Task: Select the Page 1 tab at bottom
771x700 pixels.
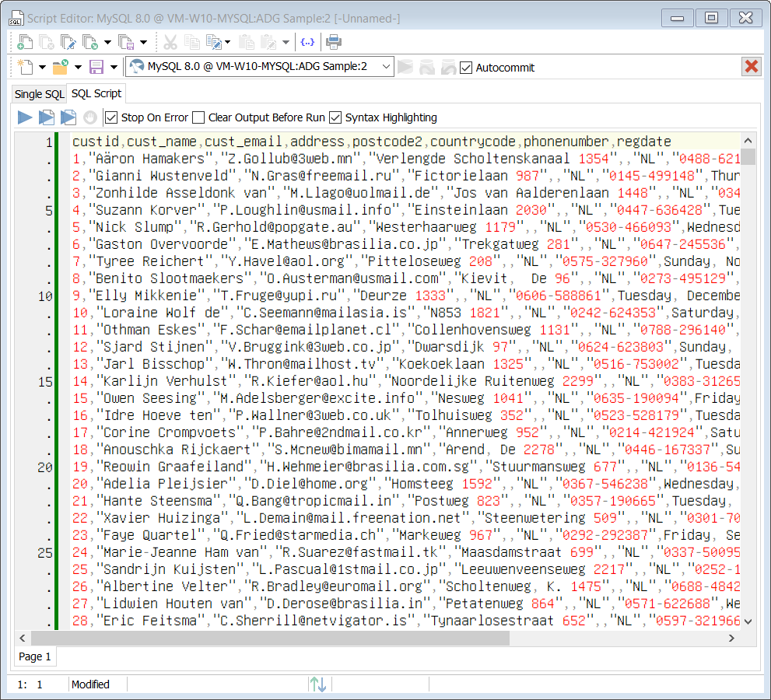Action: click(35, 656)
